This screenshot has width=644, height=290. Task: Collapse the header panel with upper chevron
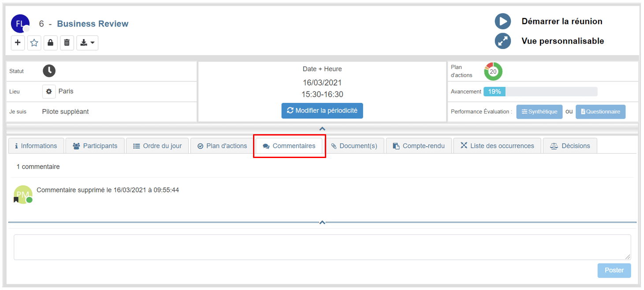(x=322, y=128)
